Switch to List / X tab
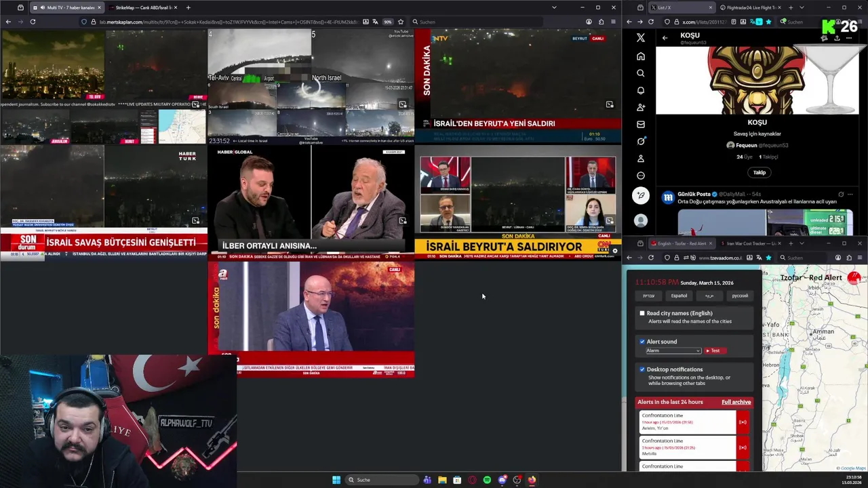Screen dimensions: 868x488 click(x=682, y=7)
